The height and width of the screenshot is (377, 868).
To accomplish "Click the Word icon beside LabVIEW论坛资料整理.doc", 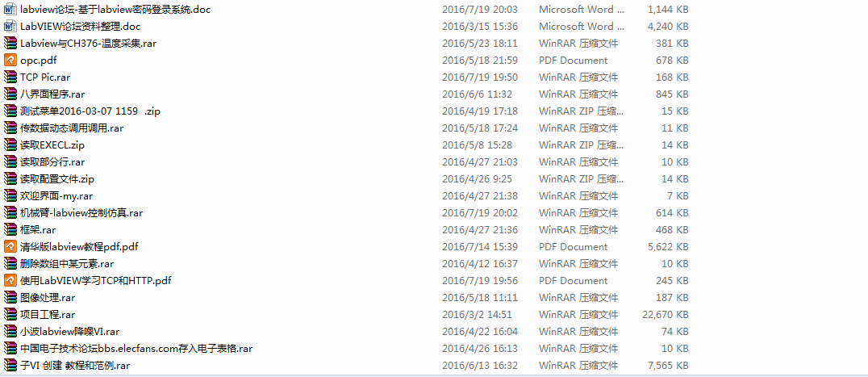I will click(10, 26).
